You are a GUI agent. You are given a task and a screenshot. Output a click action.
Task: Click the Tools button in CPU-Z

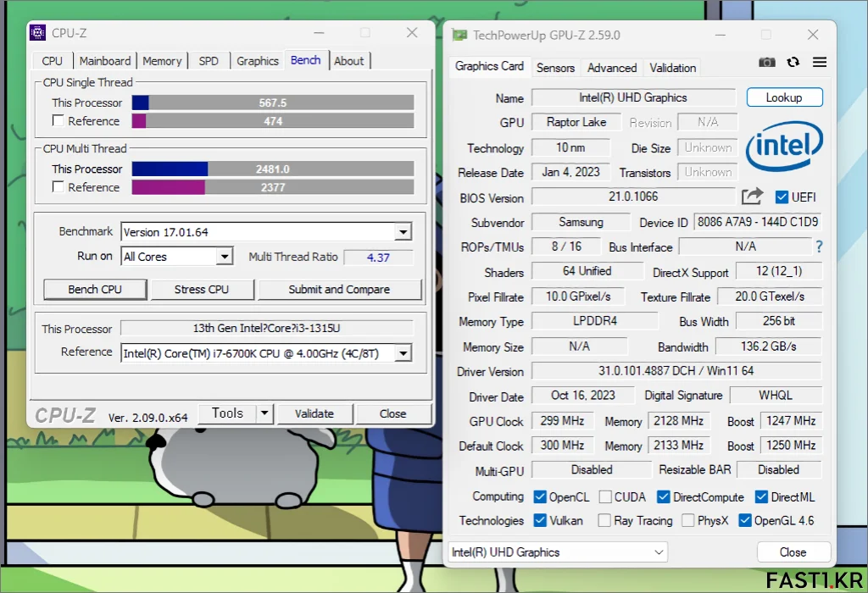pyautogui.click(x=227, y=413)
